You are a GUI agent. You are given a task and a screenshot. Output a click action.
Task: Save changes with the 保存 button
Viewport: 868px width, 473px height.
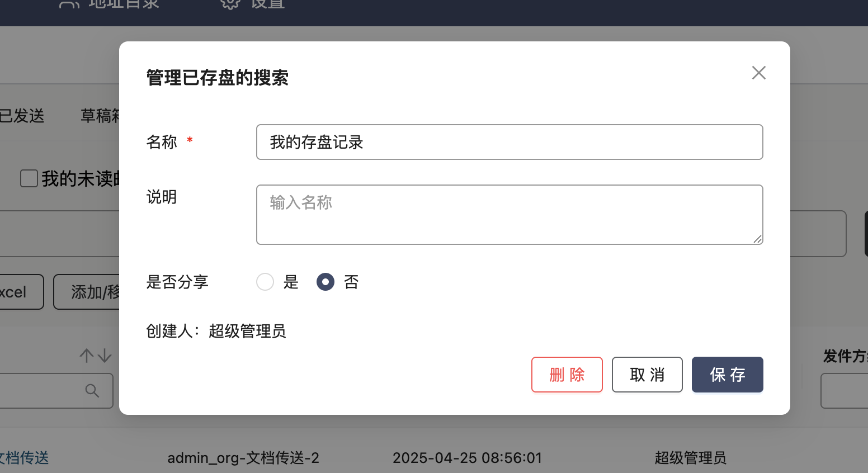(x=727, y=375)
